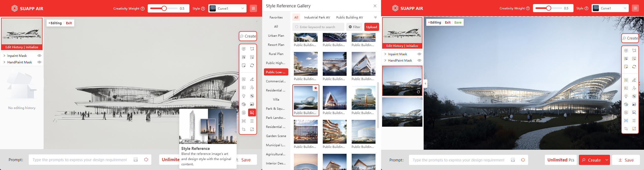
Task: Switch to the Public Building AV tab
Action: coord(349,17)
